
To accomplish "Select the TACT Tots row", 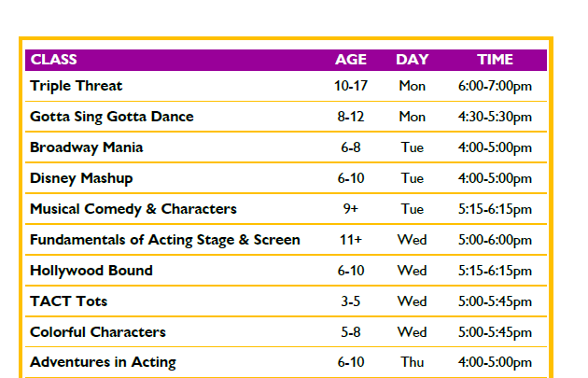I will [286, 301].
